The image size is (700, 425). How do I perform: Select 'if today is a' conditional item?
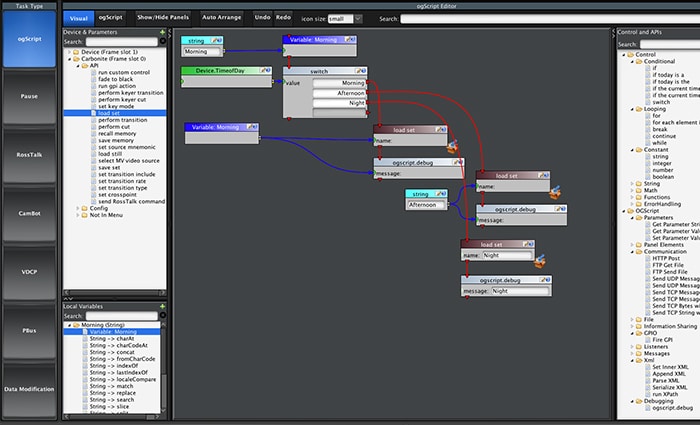668,75
